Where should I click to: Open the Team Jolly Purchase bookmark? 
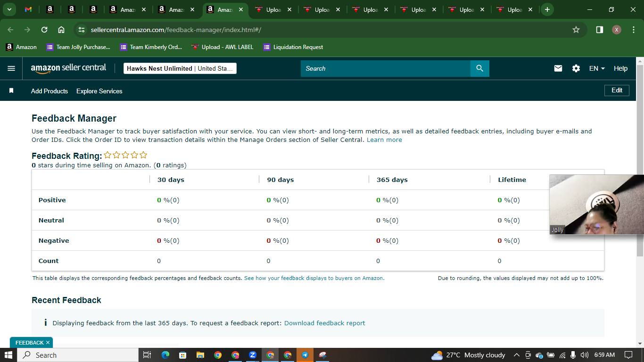78,47
